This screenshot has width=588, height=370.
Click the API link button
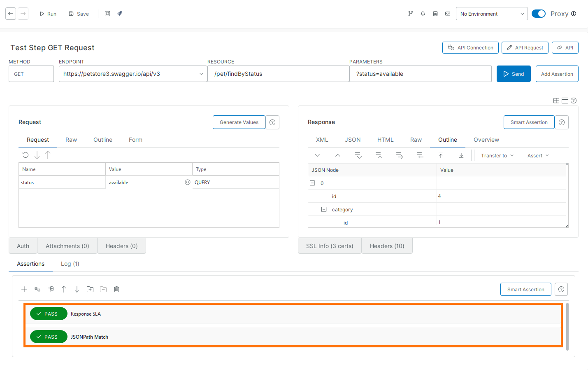coord(565,48)
